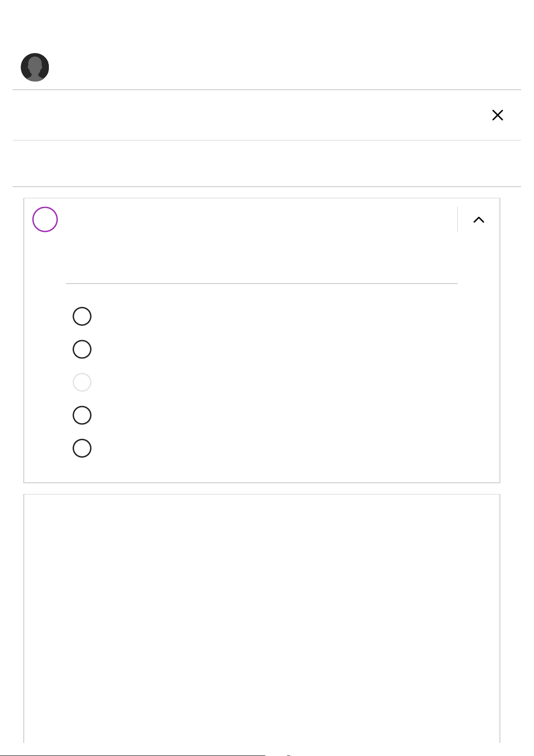The height and width of the screenshot is (756, 534).
Task: Click the blank row beneath the dismissible banner
Action: (x=266, y=164)
